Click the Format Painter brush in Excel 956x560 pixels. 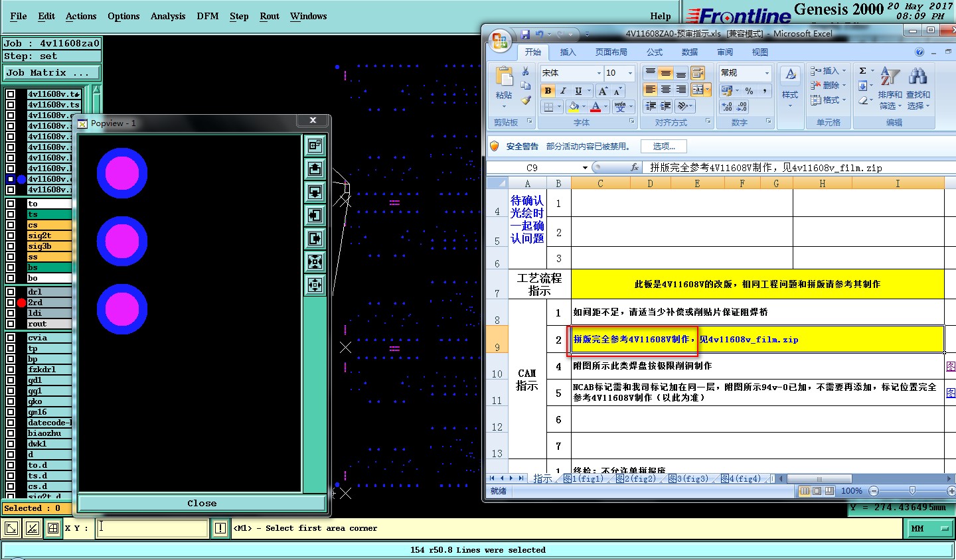[x=526, y=100]
